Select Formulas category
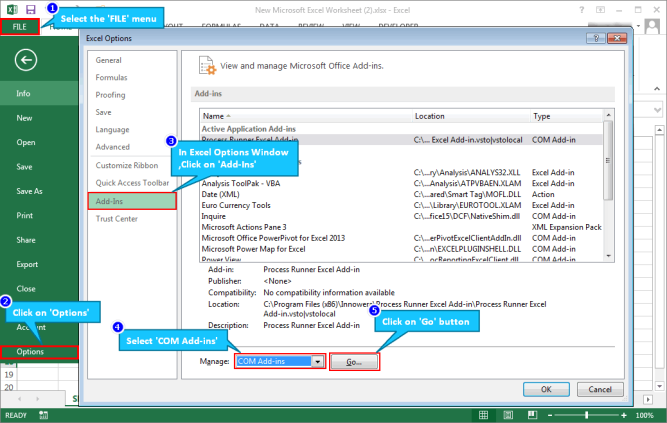The width and height of the screenshot is (667, 423). click(111, 77)
